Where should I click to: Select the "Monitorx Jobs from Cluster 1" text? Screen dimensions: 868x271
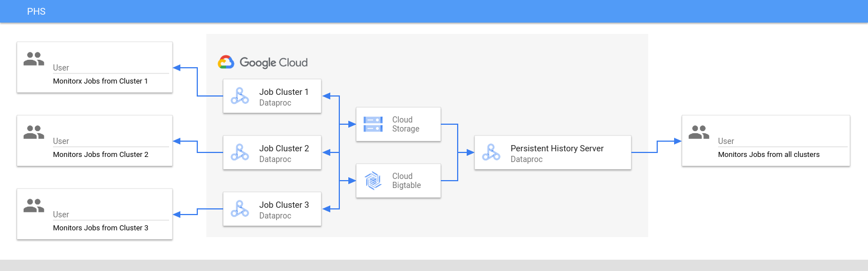pyautogui.click(x=100, y=81)
